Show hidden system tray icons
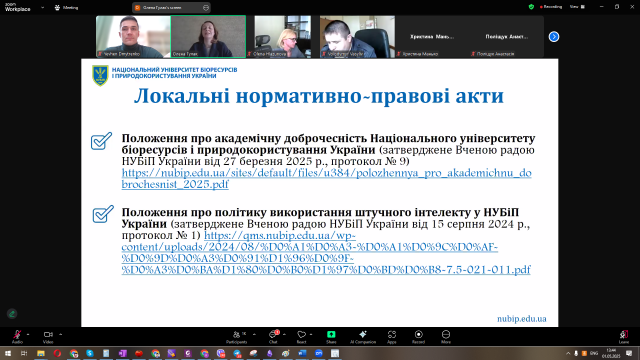Image resolution: width=640 pixels, height=360 pixels. coord(568,353)
